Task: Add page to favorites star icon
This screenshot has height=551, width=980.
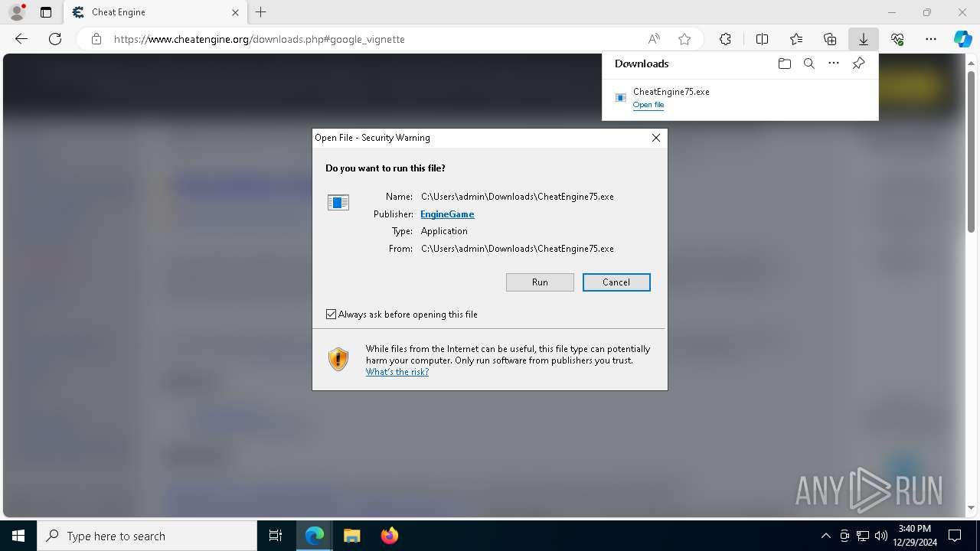Action: coord(684,39)
